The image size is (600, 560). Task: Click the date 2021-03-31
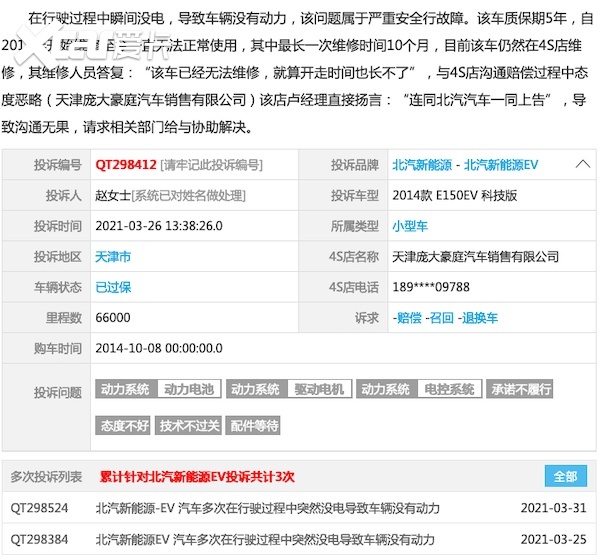click(x=553, y=508)
